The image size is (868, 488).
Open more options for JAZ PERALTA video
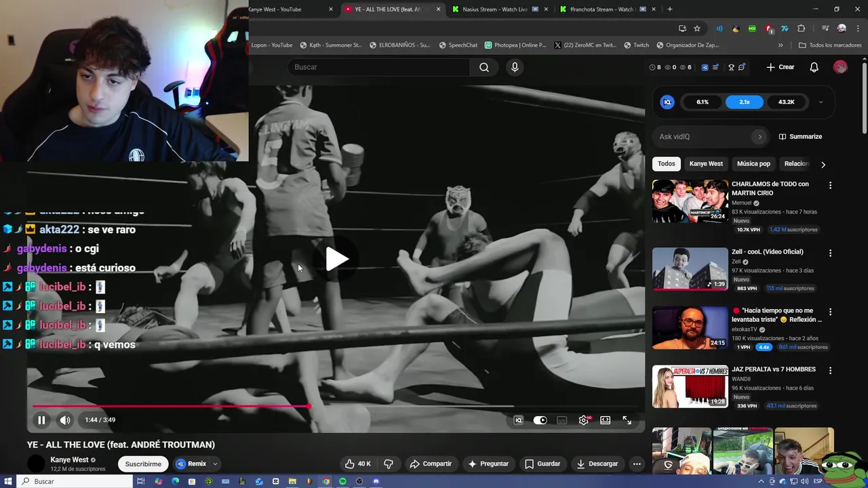tap(830, 371)
